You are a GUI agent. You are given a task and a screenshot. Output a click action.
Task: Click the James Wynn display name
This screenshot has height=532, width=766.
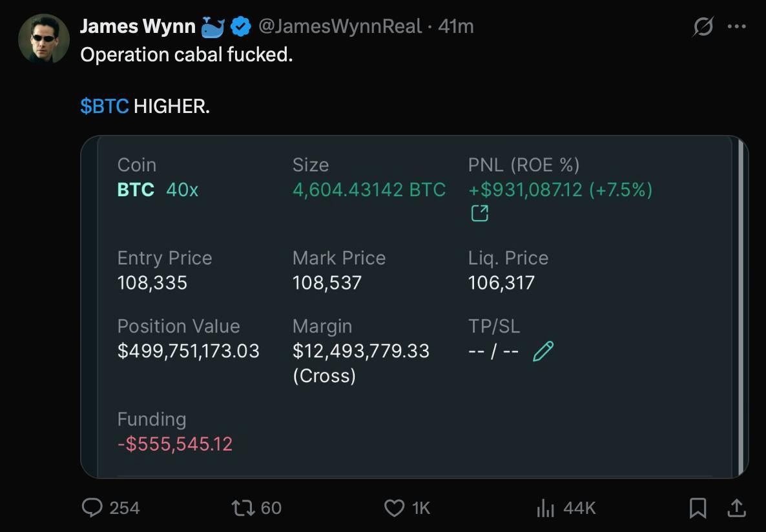[x=138, y=26]
